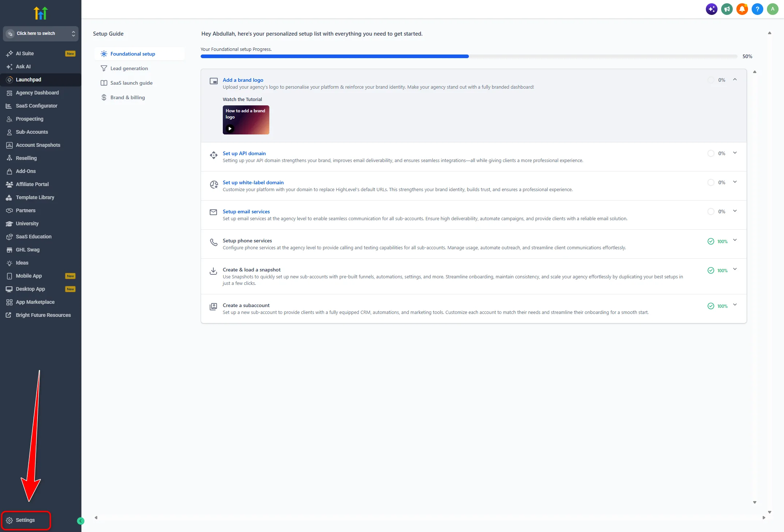
Task: Switch to SaaS launch guide
Action: click(139, 83)
